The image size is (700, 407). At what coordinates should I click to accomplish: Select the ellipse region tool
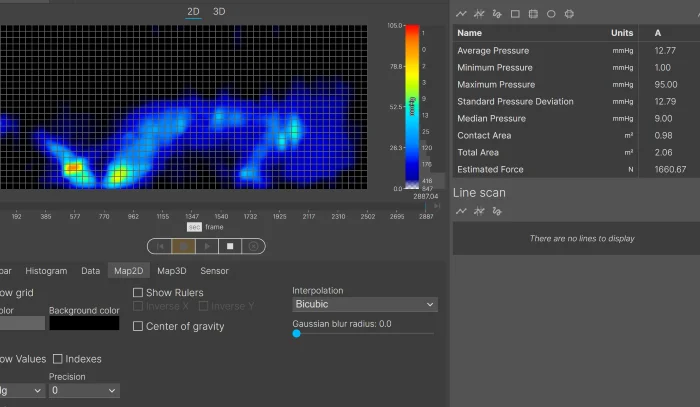tap(551, 14)
